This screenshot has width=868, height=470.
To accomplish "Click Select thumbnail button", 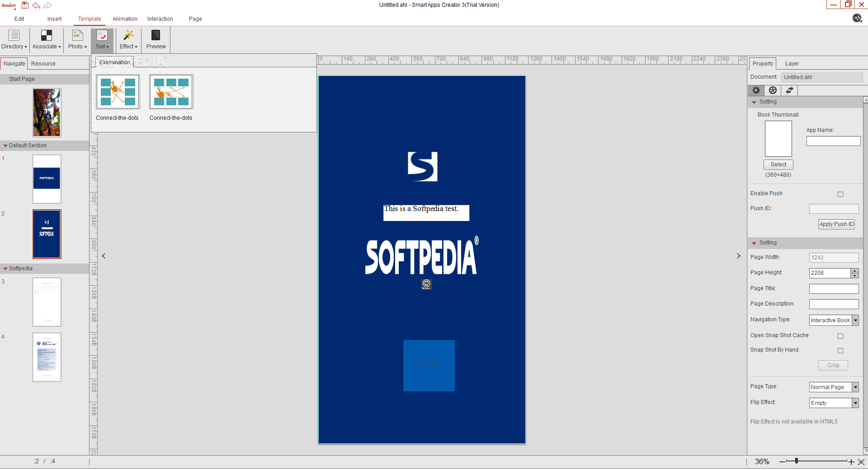I will point(778,164).
